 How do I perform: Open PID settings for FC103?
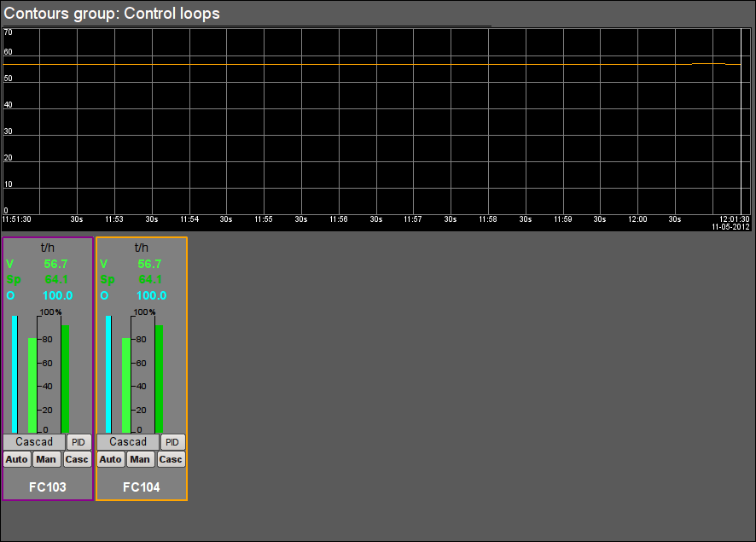pyautogui.click(x=79, y=442)
